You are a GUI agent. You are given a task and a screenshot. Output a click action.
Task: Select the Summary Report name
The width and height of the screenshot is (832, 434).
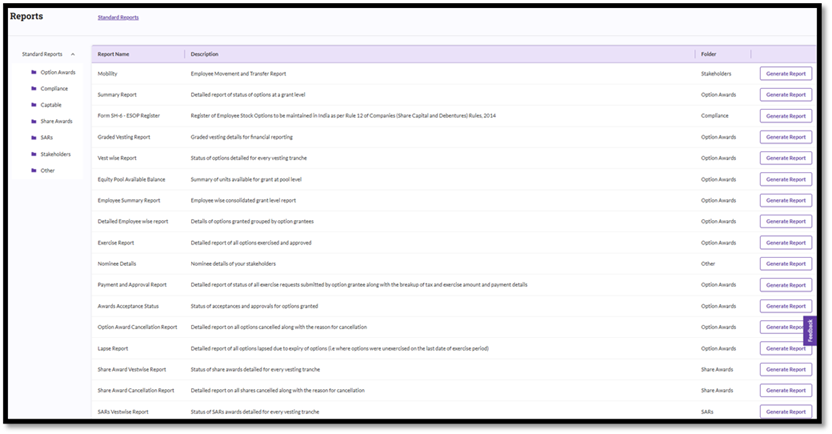[117, 95]
